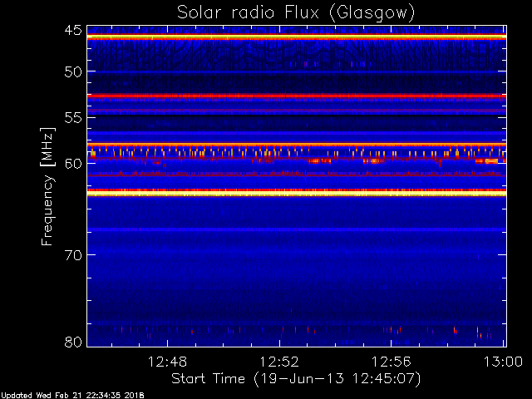Image resolution: width=532 pixels, height=399 pixels.
Task: Click the red band near 53 MHz
Action: click(x=297, y=96)
